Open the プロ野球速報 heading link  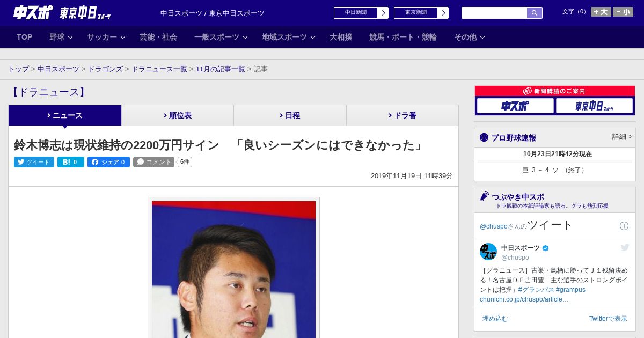click(x=514, y=138)
